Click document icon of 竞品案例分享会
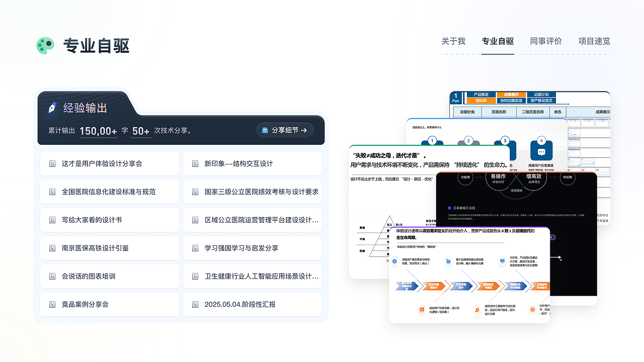The height and width of the screenshot is (362, 644). pos(52,305)
